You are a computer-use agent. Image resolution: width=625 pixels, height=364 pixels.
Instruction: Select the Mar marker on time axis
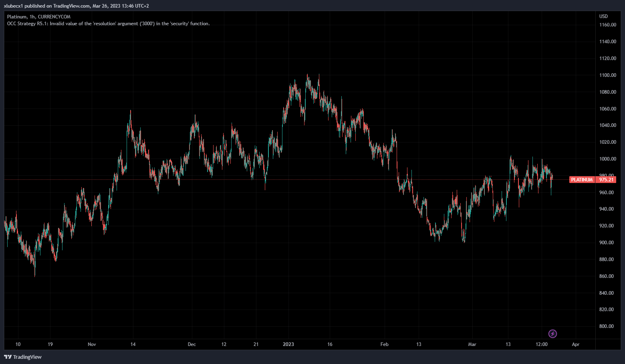[472, 344]
